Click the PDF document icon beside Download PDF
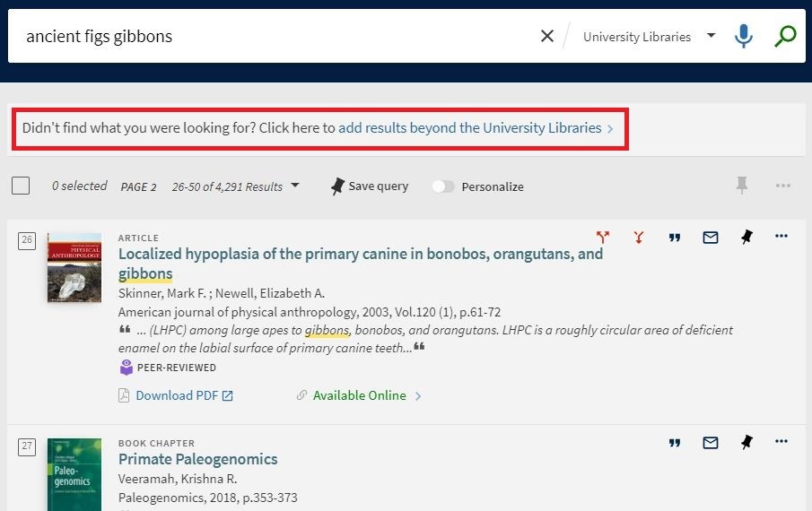The height and width of the screenshot is (511, 812). pyautogui.click(x=124, y=395)
